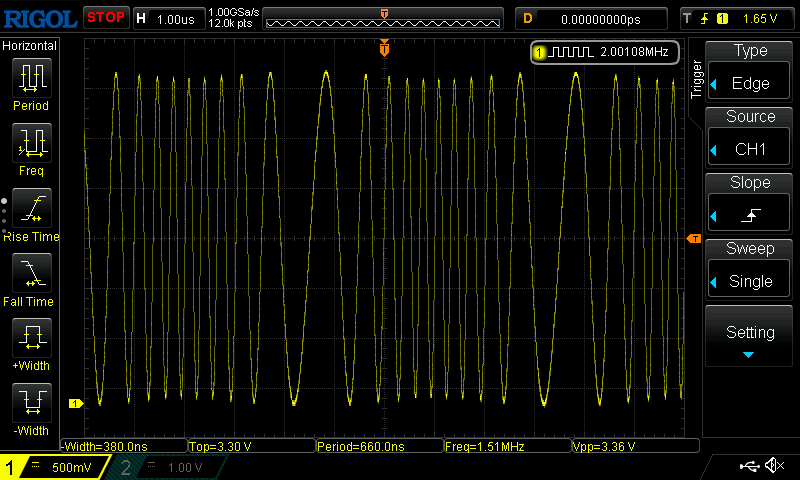Viewport: 800px width, 480px height.
Task: Select the horizontal timebase 1.00us field
Action: click(x=169, y=19)
